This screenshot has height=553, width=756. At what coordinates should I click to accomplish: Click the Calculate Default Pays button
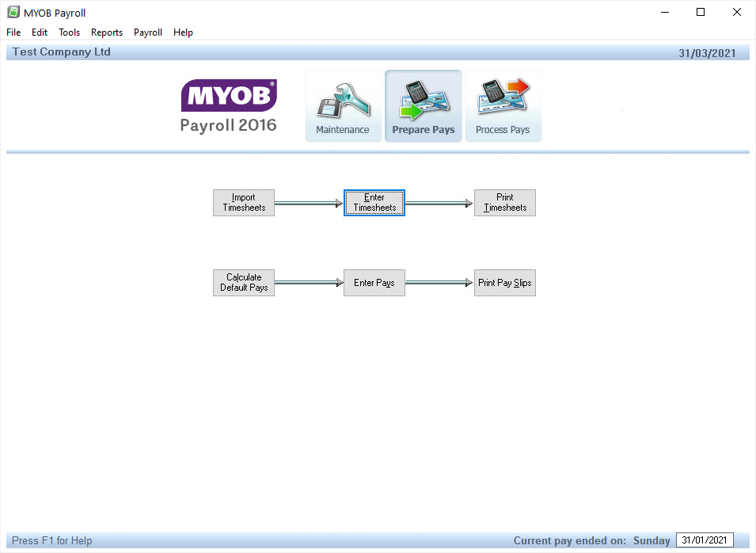[x=244, y=283]
